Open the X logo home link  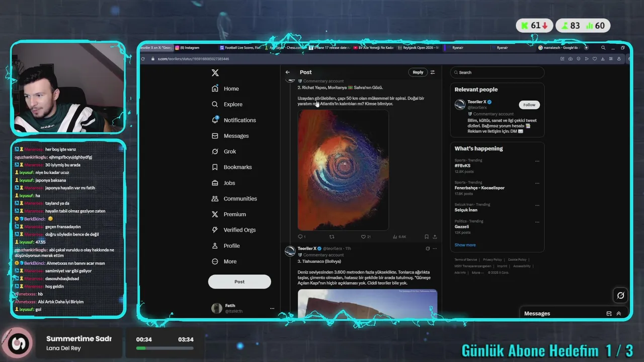click(x=215, y=72)
